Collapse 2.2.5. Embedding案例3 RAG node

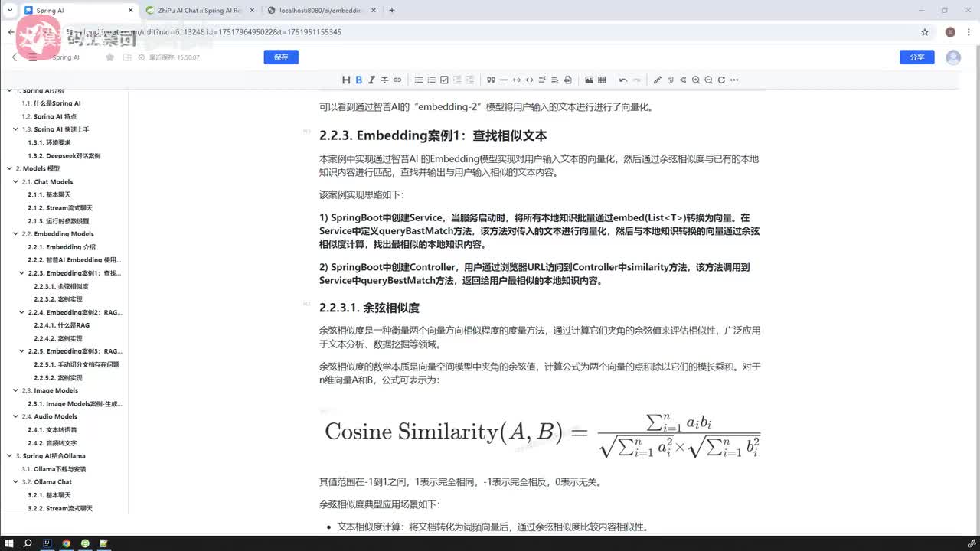(21, 351)
